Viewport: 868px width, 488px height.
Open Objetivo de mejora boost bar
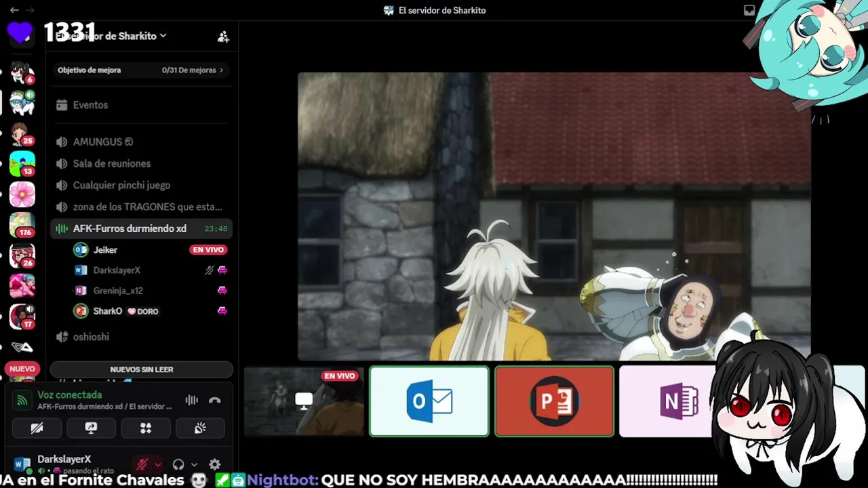click(x=141, y=70)
